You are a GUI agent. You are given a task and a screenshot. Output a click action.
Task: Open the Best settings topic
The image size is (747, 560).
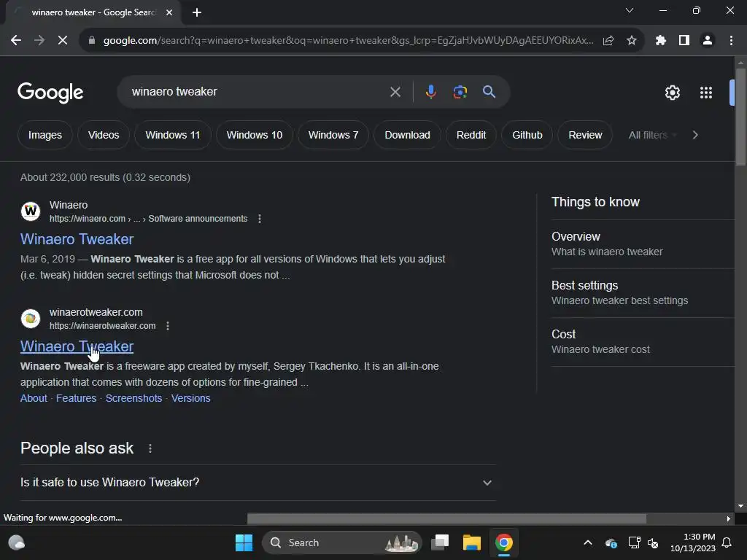643,293
